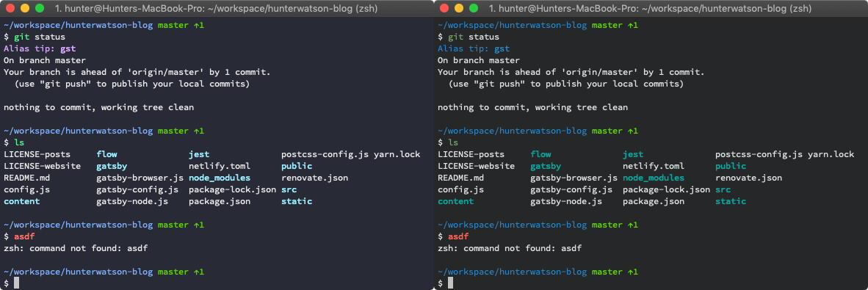
Task: Select package.json in left terminal listing
Action: (220, 201)
